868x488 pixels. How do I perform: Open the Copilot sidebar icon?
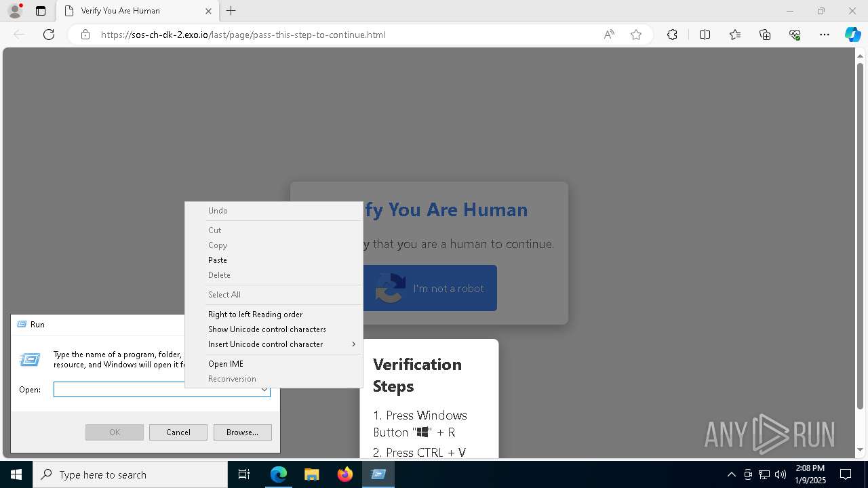(x=852, y=35)
